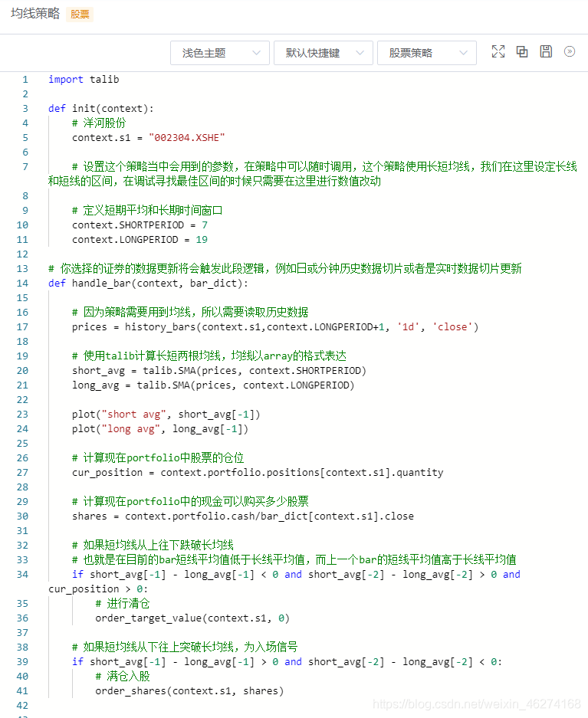588x718 pixels.
Task: Click 'cur_position > 0:' wrapped line
Action: (98, 589)
